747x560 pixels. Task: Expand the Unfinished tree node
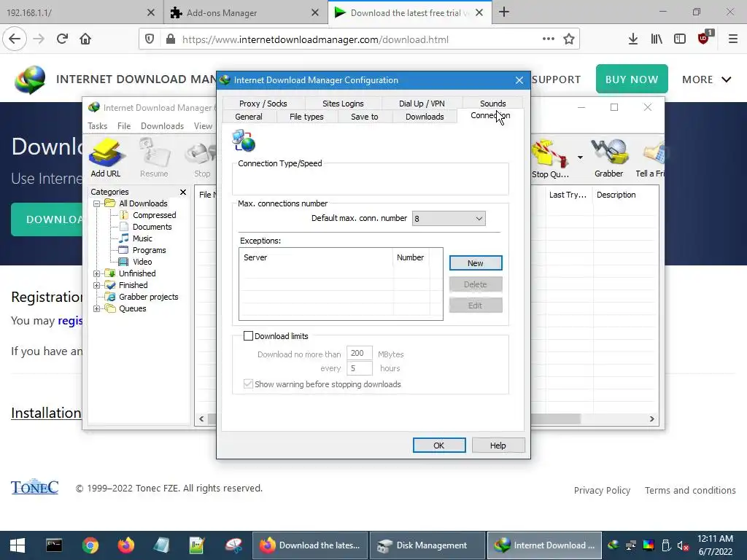(97, 273)
